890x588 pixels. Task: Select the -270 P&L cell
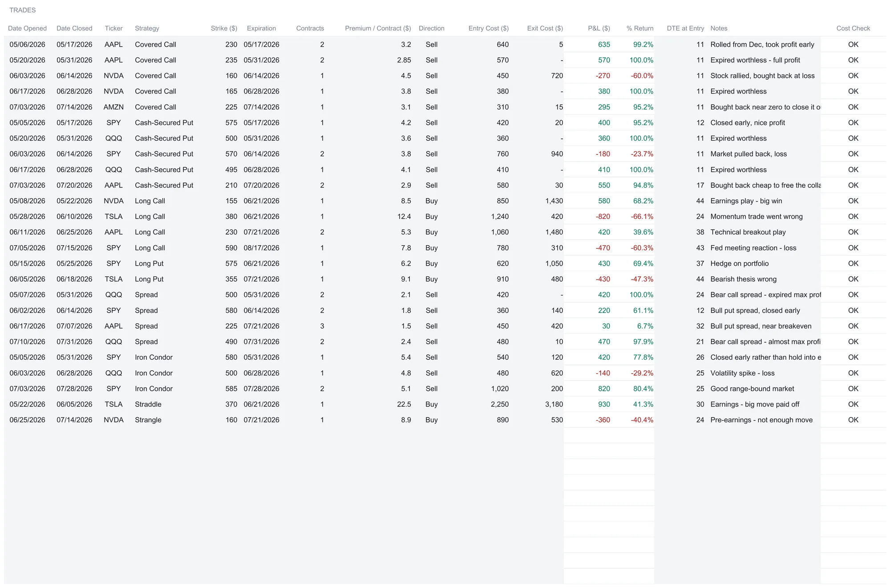coord(603,76)
